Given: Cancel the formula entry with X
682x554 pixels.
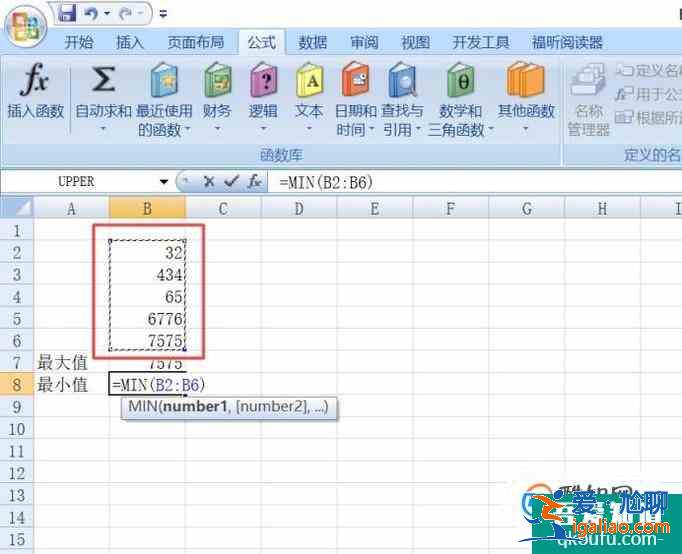Looking at the screenshot, I should (209, 181).
